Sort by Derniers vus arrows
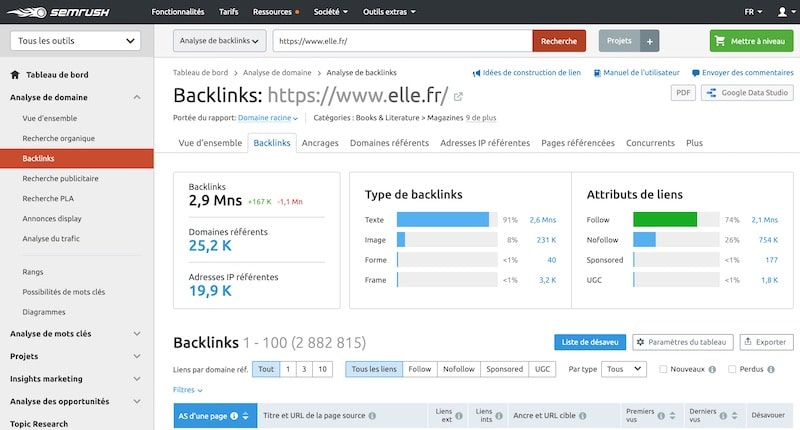Viewport: 800px width, 430px height. click(735, 416)
